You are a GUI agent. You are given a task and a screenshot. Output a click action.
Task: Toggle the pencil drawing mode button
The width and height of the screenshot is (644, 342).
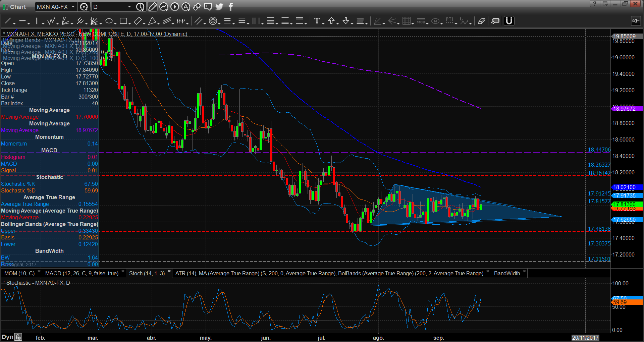(152, 7)
